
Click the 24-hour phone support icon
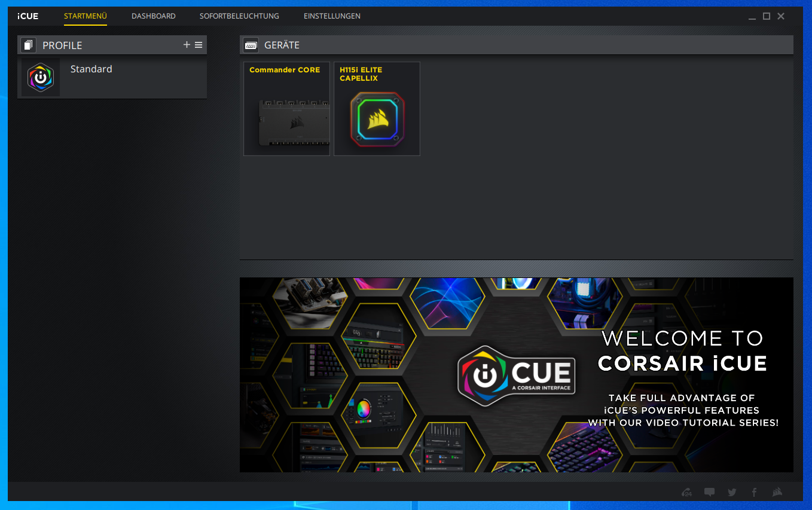pos(687,492)
